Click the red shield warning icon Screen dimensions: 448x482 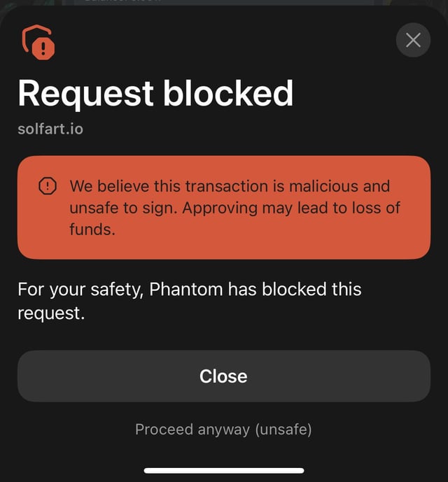click(x=39, y=42)
